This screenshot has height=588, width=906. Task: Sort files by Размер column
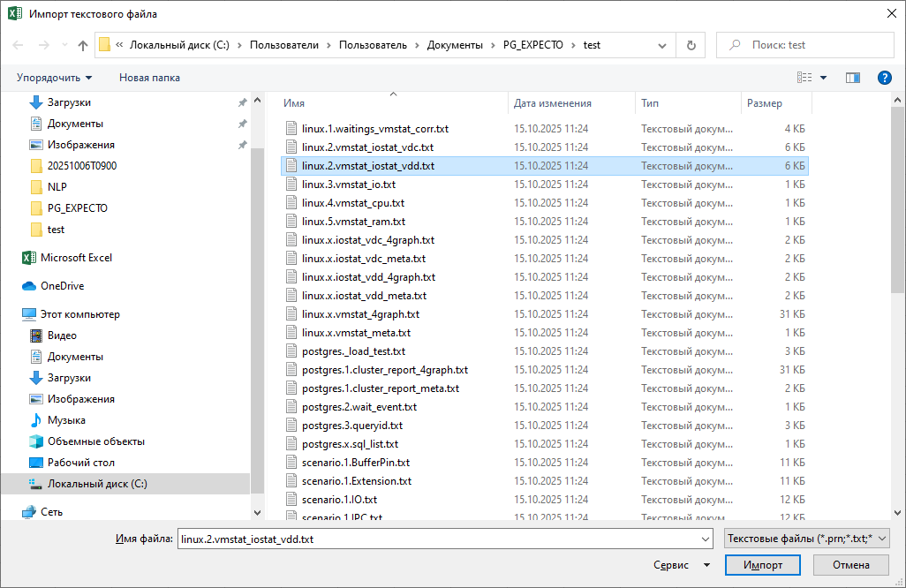tap(764, 103)
